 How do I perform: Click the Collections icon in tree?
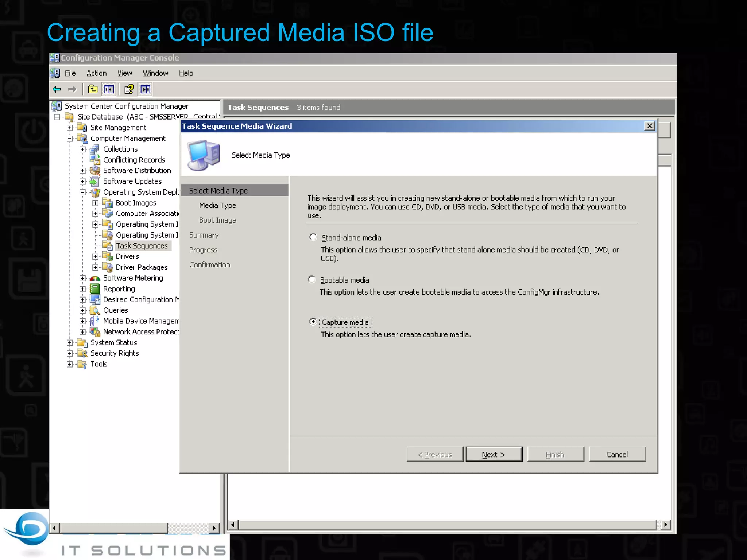click(95, 149)
